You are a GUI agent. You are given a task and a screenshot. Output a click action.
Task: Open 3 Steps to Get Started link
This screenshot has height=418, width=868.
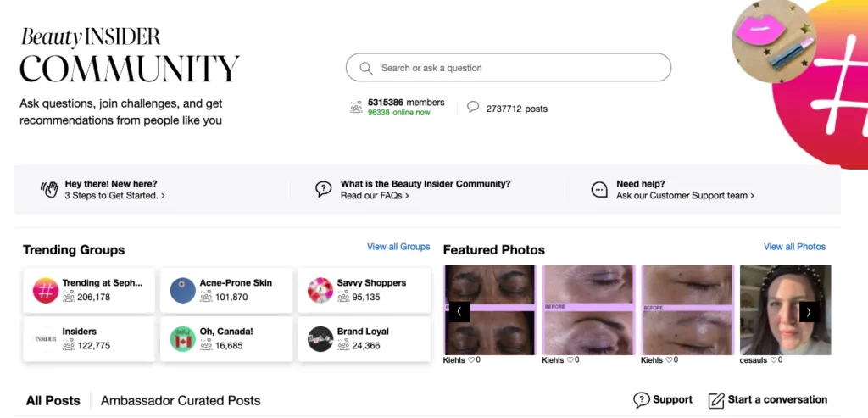click(x=114, y=196)
